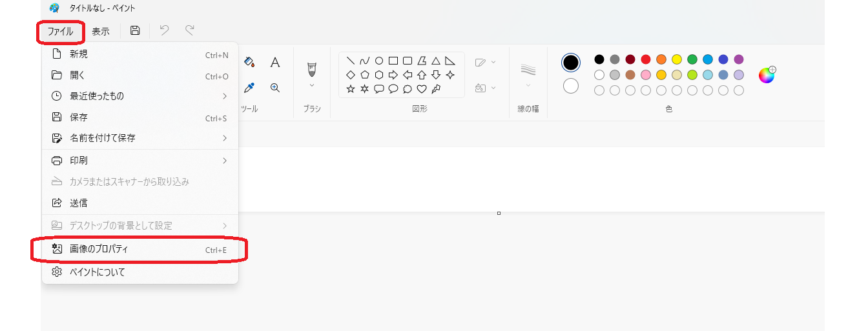Select the white Color 2 circle
868x331 pixels.
pyautogui.click(x=571, y=86)
